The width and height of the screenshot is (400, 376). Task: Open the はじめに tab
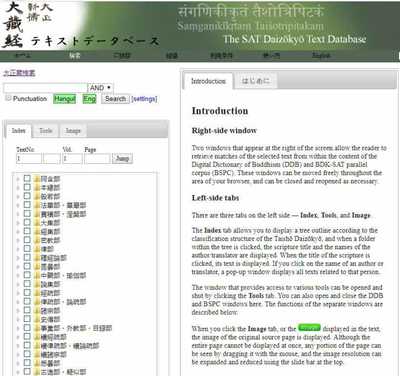point(256,81)
